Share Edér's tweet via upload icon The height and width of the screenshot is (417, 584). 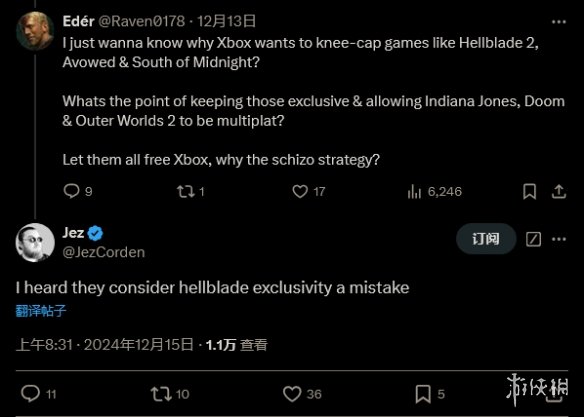(559, 192)
